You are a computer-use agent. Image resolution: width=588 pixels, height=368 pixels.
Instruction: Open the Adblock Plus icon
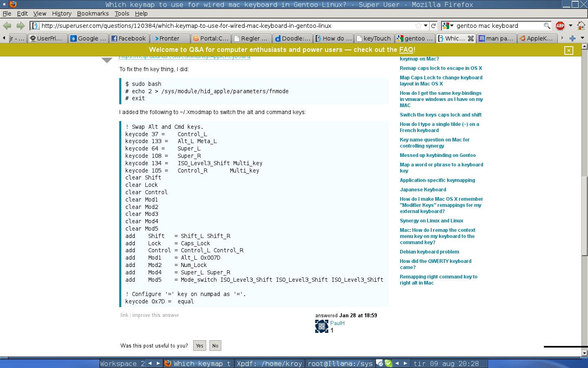(x=560, y=26)
